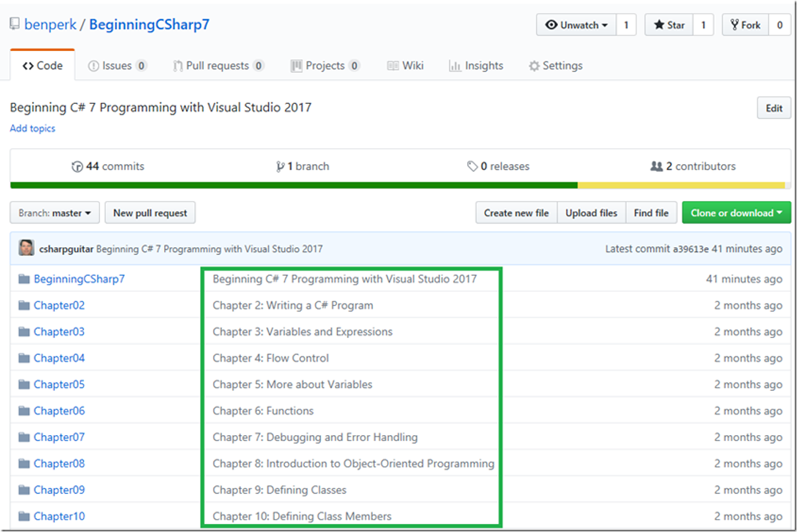This screenshot has width=797, height=532.
Task: Click folder icon next to Chapter06
Action: click(24, 411)
